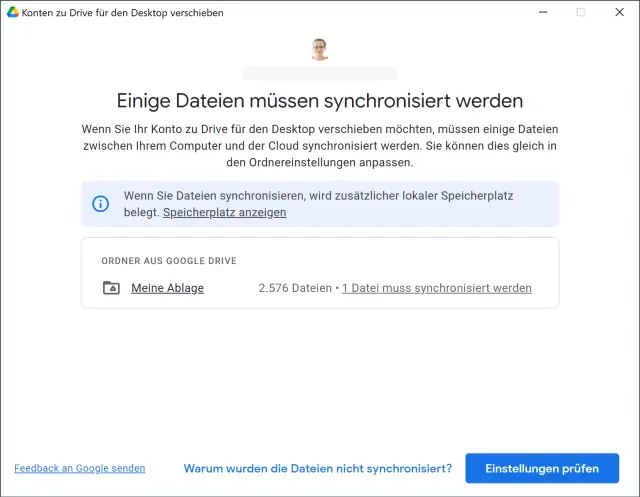Open 'Warum wurden die Dateien nicht synchronisiert?'
Screen dimensions: 640x497
(x=318, y=468)
